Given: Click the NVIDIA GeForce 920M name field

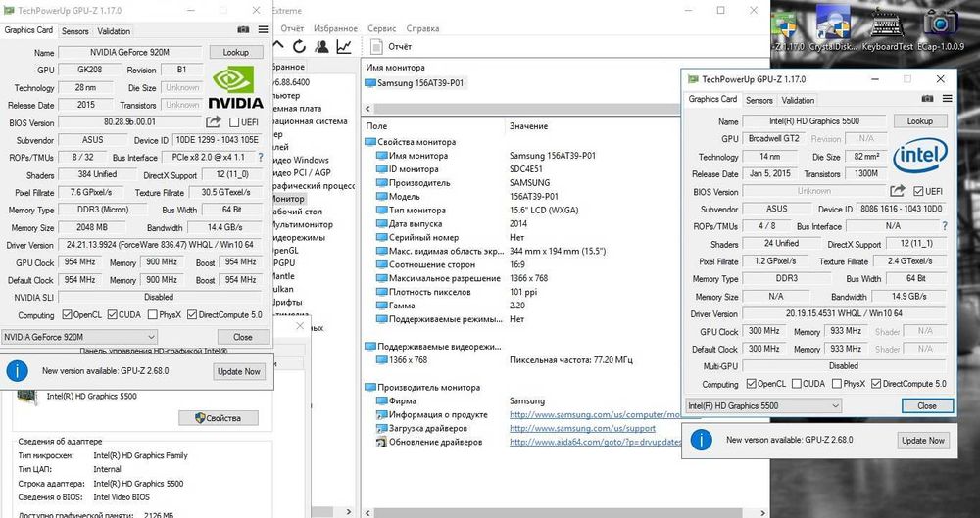Looking at the screenshot, I should coord(130,53).
